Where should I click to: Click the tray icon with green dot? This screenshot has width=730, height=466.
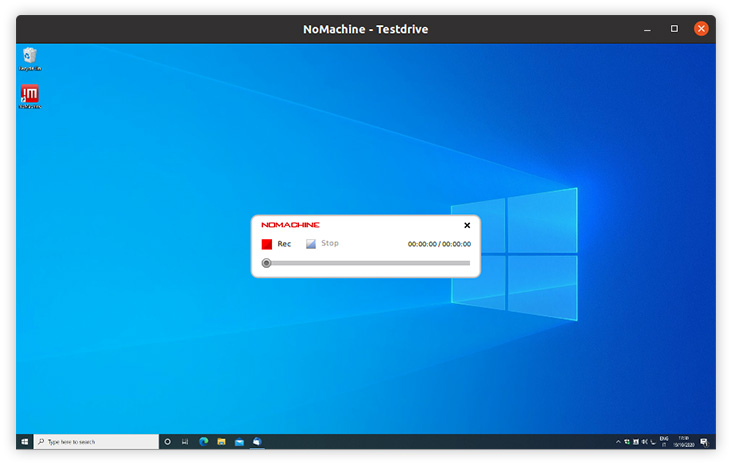coord(627,442)
